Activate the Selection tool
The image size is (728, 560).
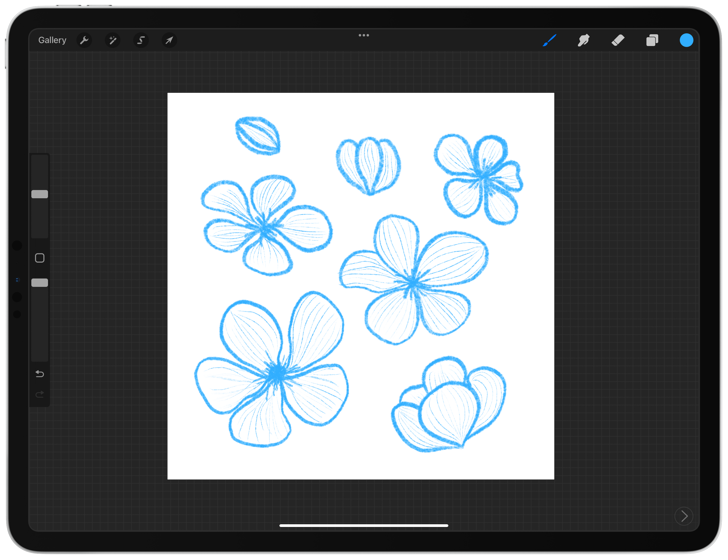pyautogui.click(x=141, y=40)
